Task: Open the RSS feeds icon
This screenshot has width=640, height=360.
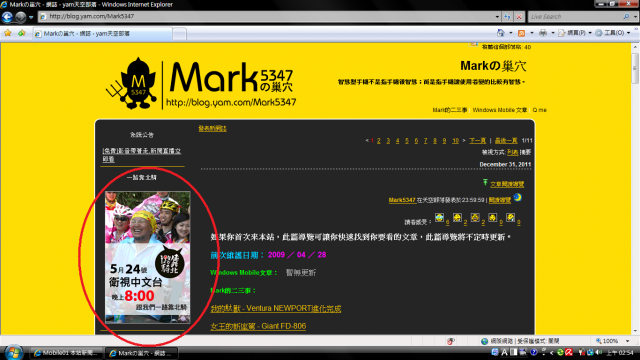Action: [x=521, y=33]
